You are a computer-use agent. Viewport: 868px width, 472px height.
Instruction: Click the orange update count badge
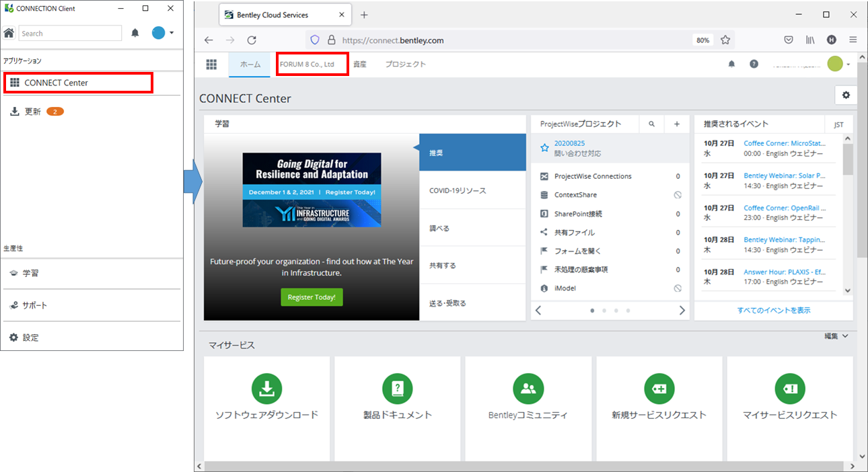[x=55, y=112]
